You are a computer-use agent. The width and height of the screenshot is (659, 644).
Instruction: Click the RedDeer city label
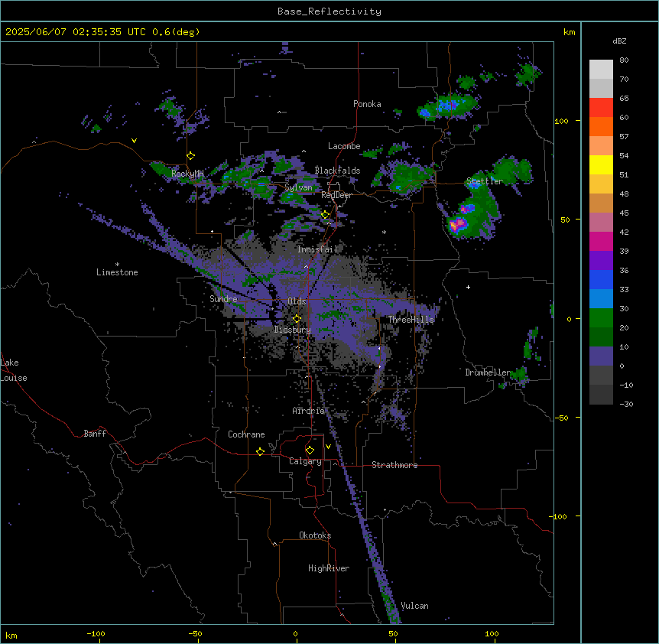tap(336, 195)
